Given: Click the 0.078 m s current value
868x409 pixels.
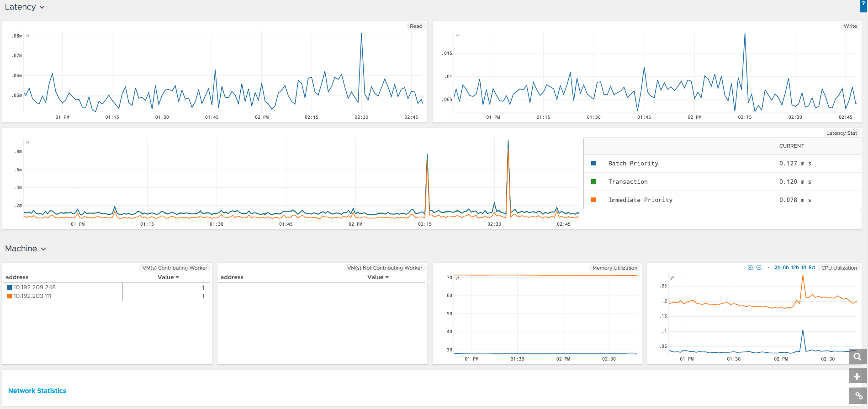Looking at the screenshot, I should click(x=795, y=200).
